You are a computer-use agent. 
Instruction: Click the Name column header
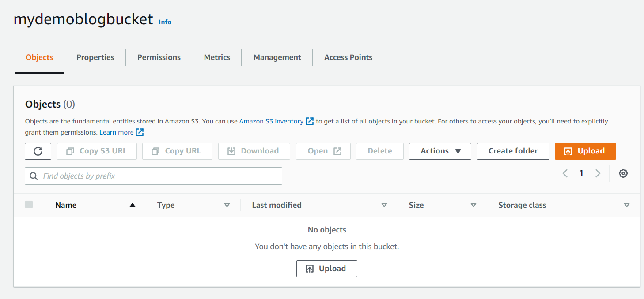pos(66,205)
